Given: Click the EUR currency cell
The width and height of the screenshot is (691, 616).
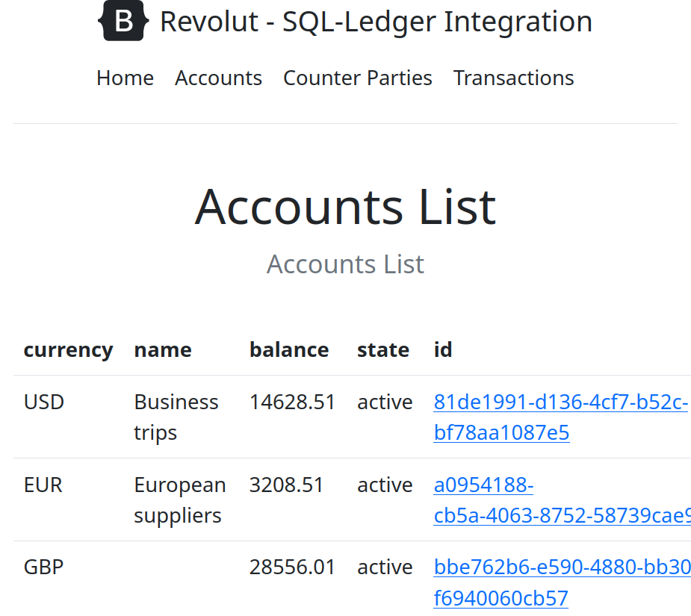Looking at the screenshot, I should (43, 485).
